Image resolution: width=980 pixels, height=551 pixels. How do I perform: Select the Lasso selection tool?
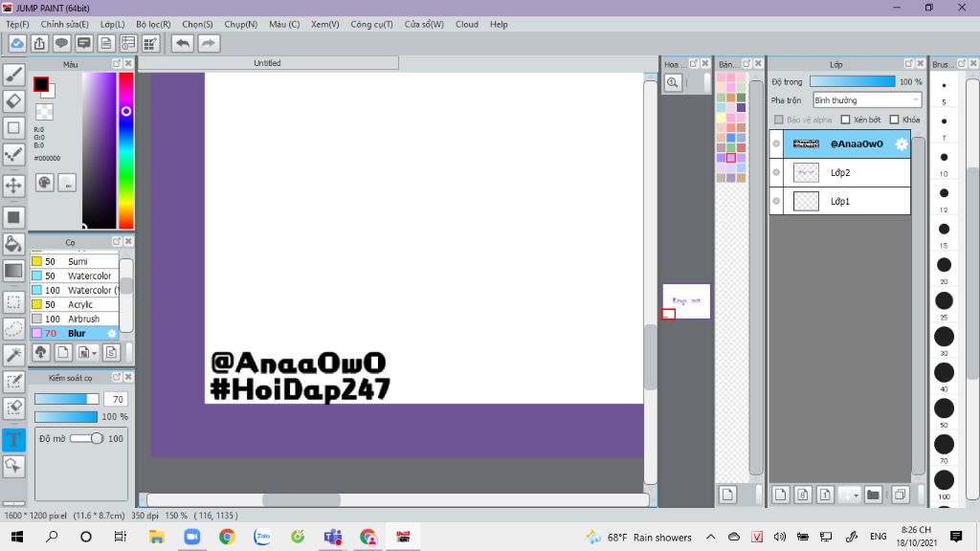13,329
